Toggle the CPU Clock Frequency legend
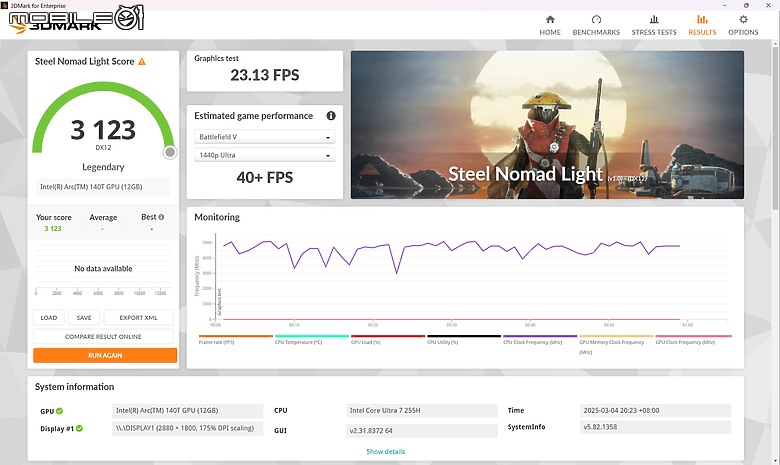The width and height of the screenshot is (780, 465). [x=540, y=340]
